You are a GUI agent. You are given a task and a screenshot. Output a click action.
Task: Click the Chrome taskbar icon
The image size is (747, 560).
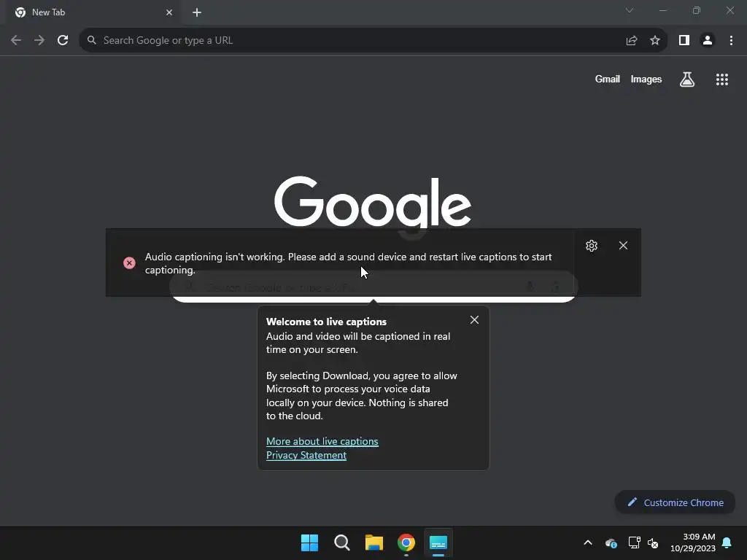pyautogui.click(x=406, y=542)
